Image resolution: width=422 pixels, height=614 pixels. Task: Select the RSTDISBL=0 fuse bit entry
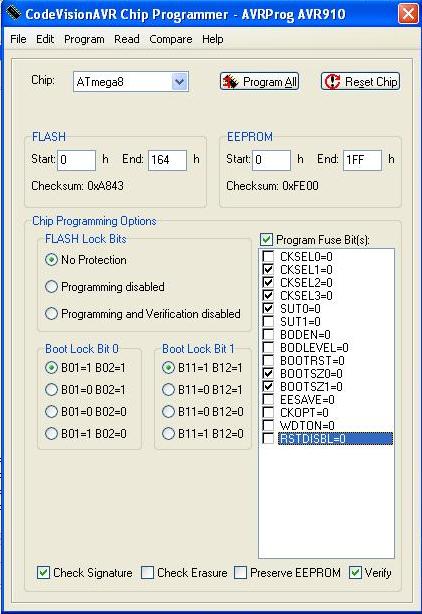point(335,439)
